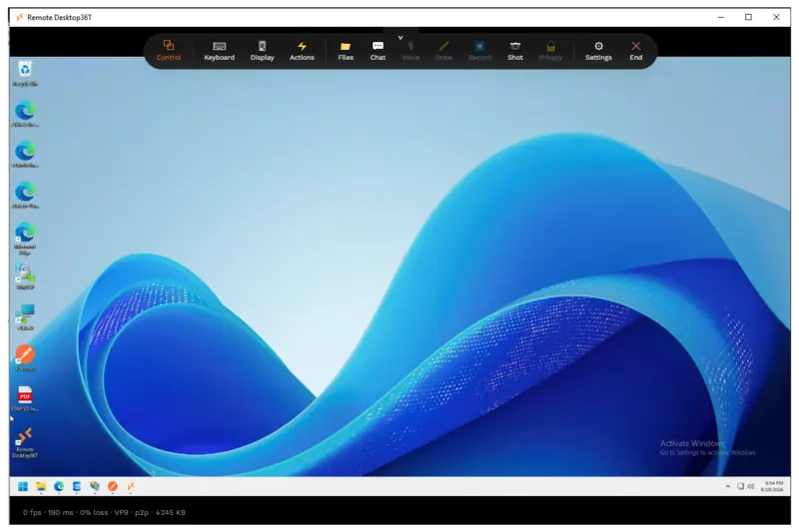The width and height of the screenshot is (799, 532).
Task: Expand the remote system tray hidden icons chevron
Action: [728, 487]
